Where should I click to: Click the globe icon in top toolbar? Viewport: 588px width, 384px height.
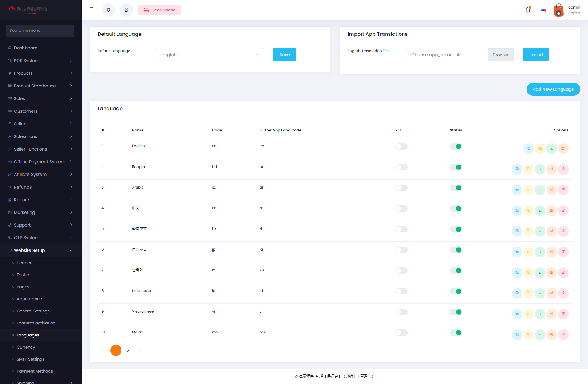pos(108,10)
